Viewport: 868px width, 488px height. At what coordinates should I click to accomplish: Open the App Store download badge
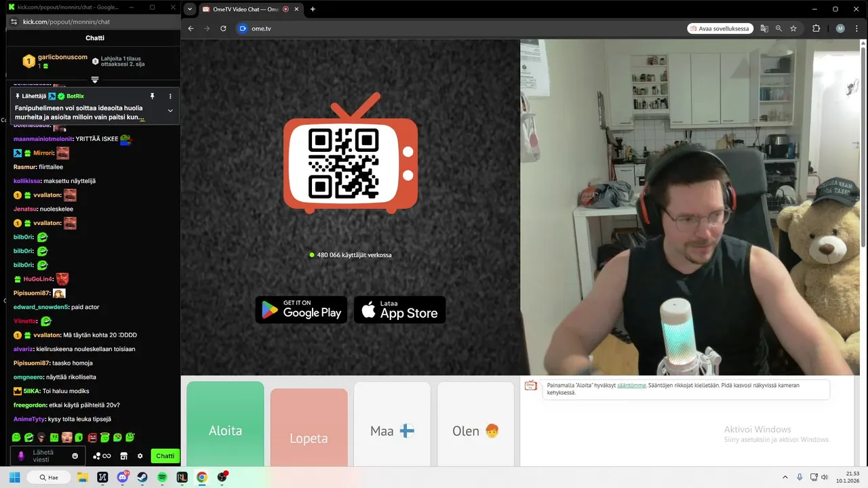tap(400, 310)
